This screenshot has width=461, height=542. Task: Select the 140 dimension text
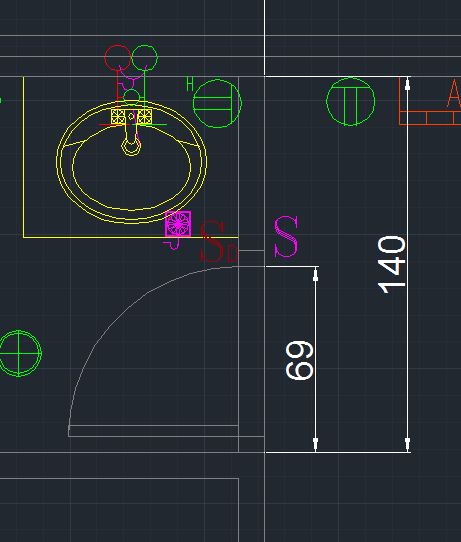click(392, 265)
